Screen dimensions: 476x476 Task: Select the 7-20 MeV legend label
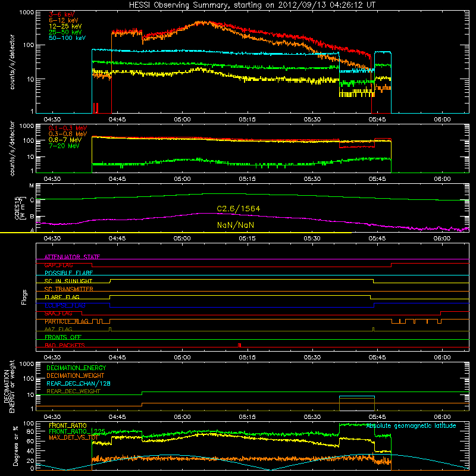(x=64, y=146)
